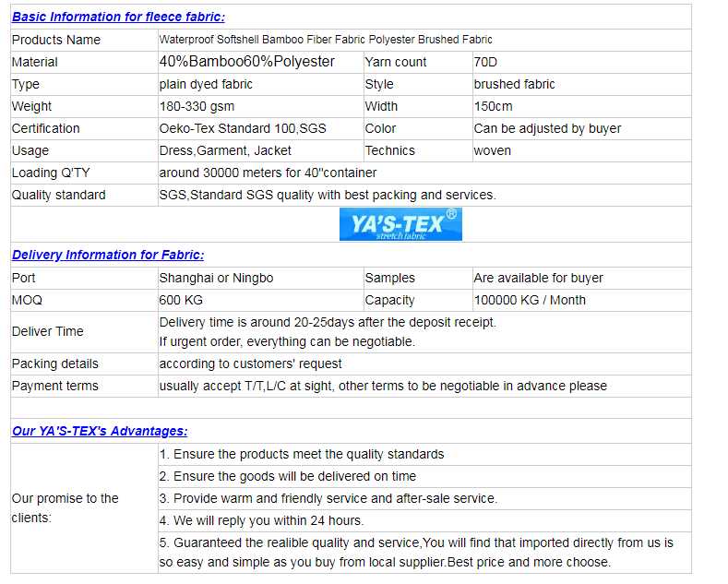Click the Can be adjusted by buyer color cell
Viewport: 728px width, 584px height.
click(547, 128)
